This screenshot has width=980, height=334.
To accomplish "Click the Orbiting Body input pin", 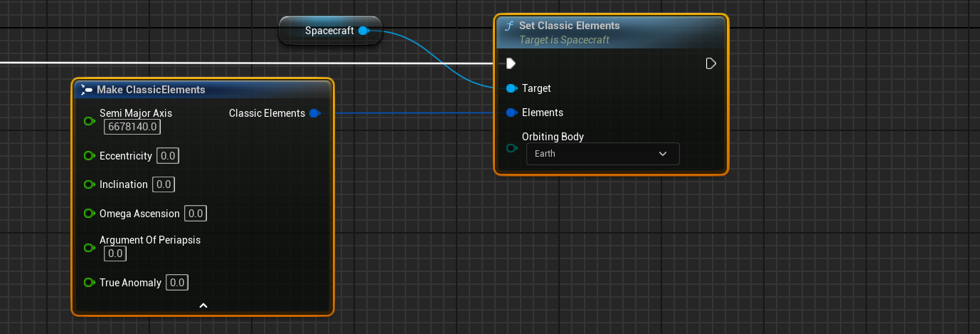I will (x=511, y=148).
